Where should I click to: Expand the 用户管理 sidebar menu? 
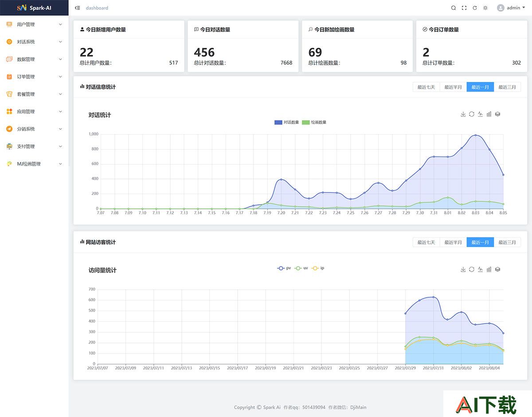point(34,24)
